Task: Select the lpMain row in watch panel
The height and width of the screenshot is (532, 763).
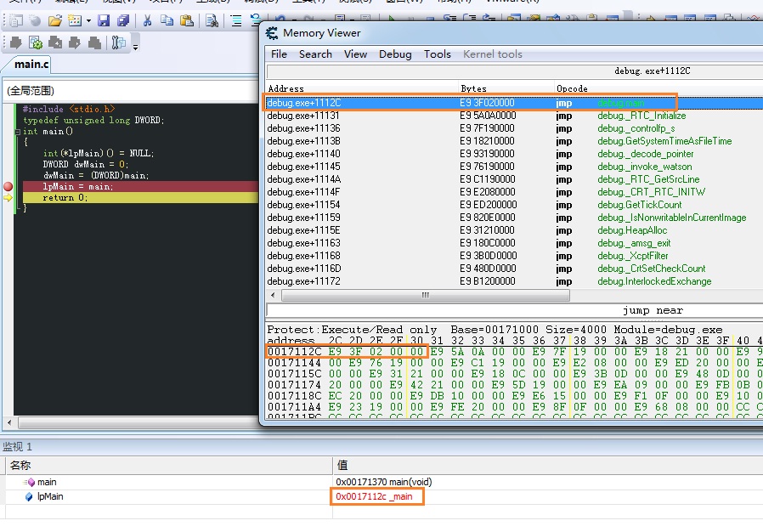Action: (x=51, y=496)
